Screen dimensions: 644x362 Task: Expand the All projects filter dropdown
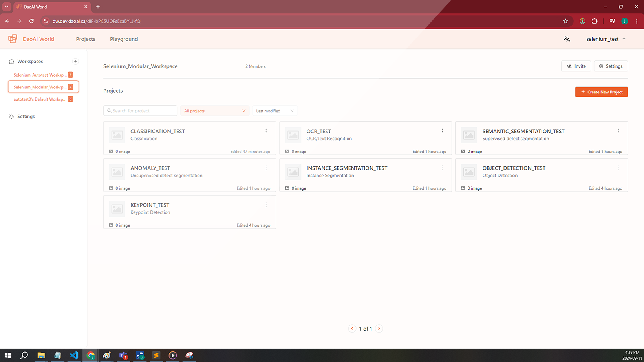[x=214, y=111]
